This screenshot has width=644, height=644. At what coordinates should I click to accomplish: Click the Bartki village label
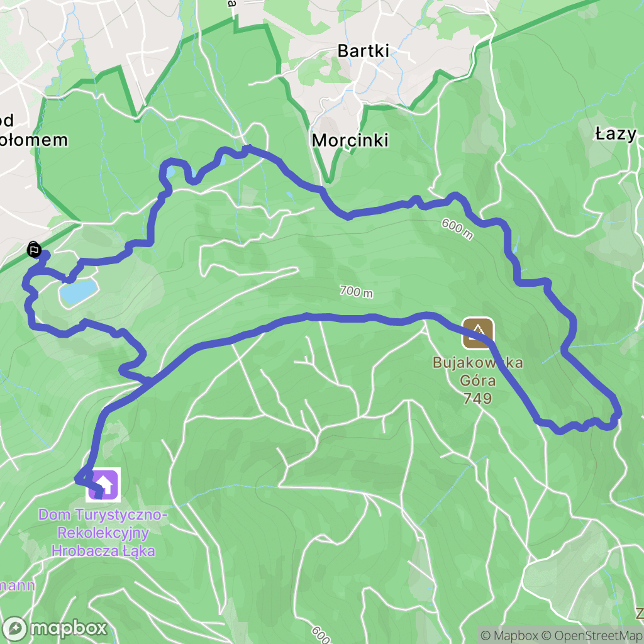(363, 51)
